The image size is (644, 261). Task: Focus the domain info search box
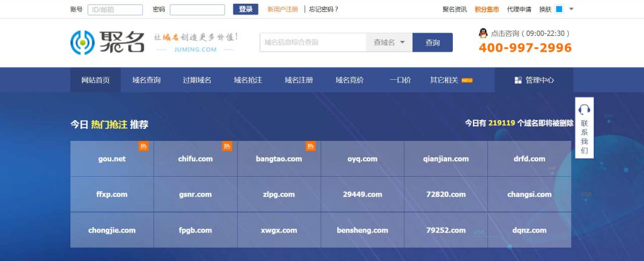coord(313,42)
